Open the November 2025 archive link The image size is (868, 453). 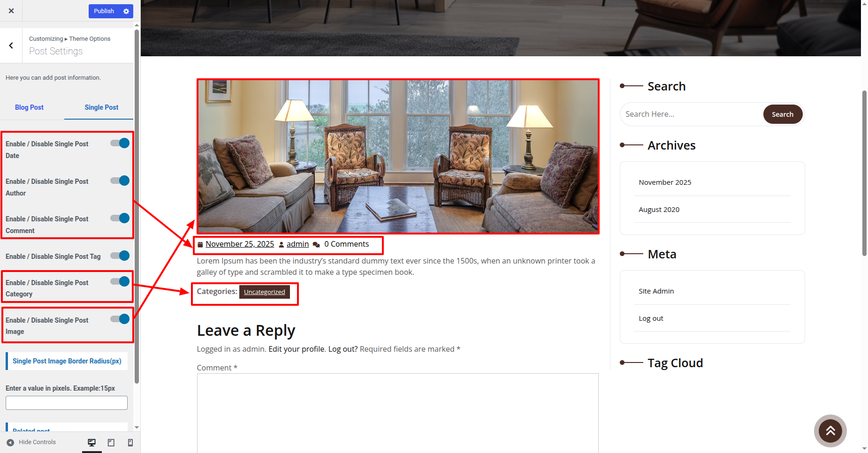pos(665,182)
